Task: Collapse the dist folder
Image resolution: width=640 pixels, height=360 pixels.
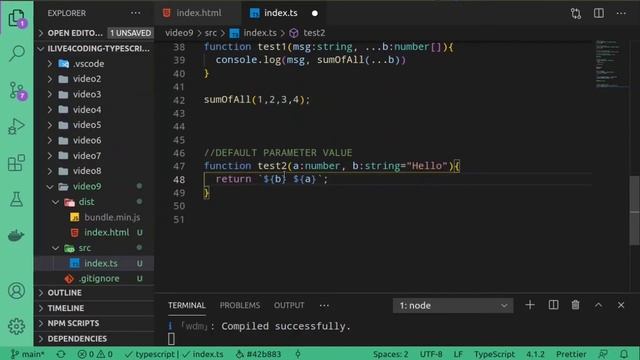Action: click(x=94, y=202)
